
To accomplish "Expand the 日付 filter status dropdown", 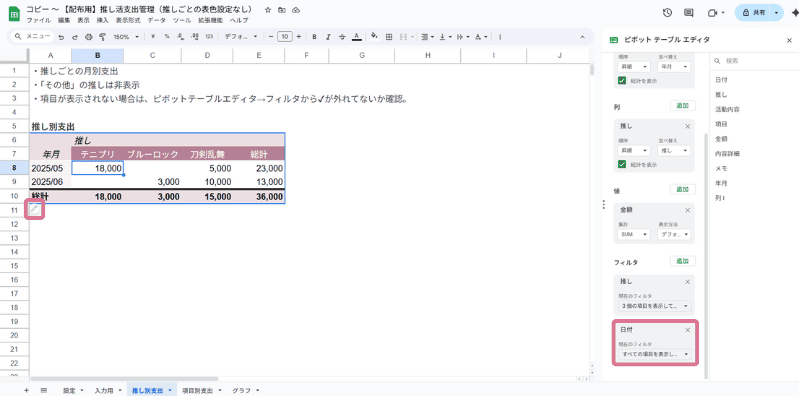I will pos(654,354).
